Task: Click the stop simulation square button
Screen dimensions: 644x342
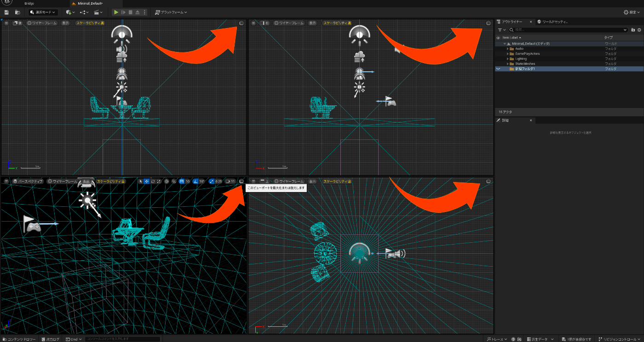Action: pyautogui.click(x=130, y=12)
